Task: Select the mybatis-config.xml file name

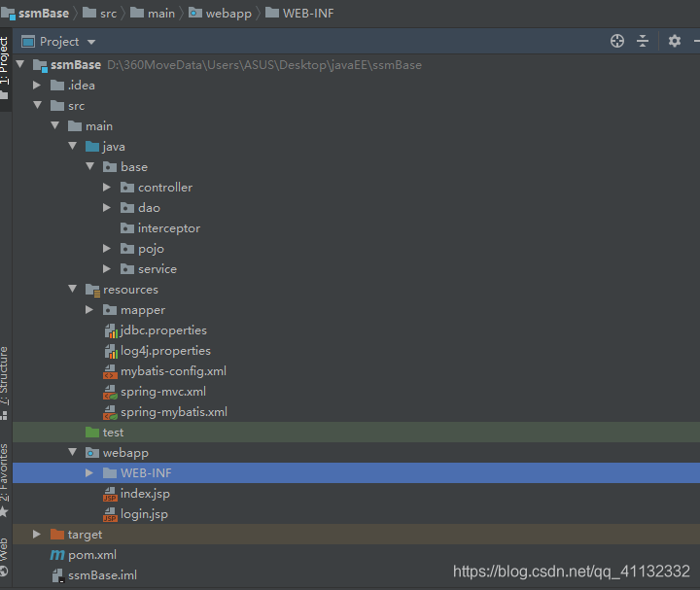Action: pos(173,371)
